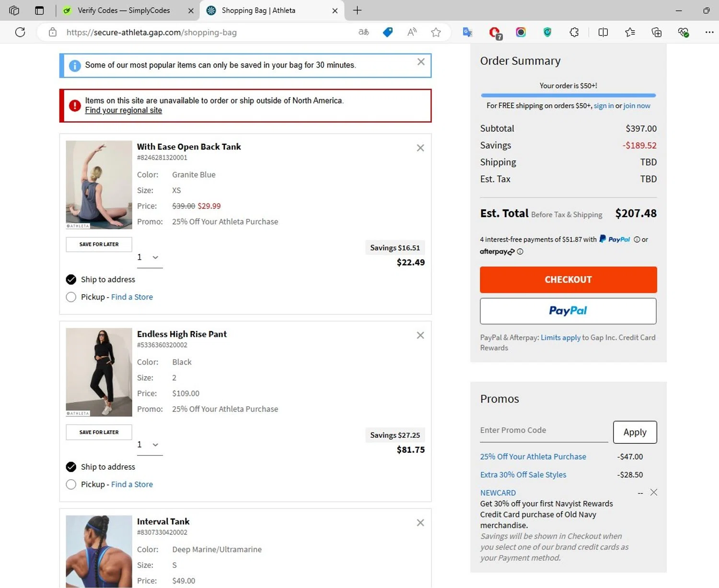Open the favorites list icon
The image size is (719, 588).
tap(630, 32)
